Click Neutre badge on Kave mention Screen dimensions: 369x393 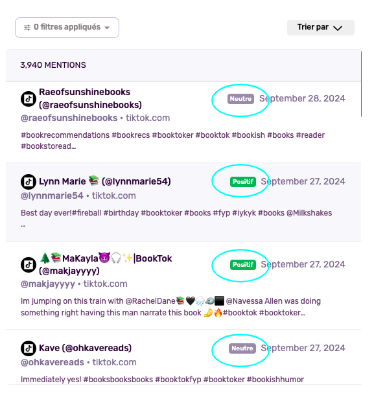(x=242, y=348)
